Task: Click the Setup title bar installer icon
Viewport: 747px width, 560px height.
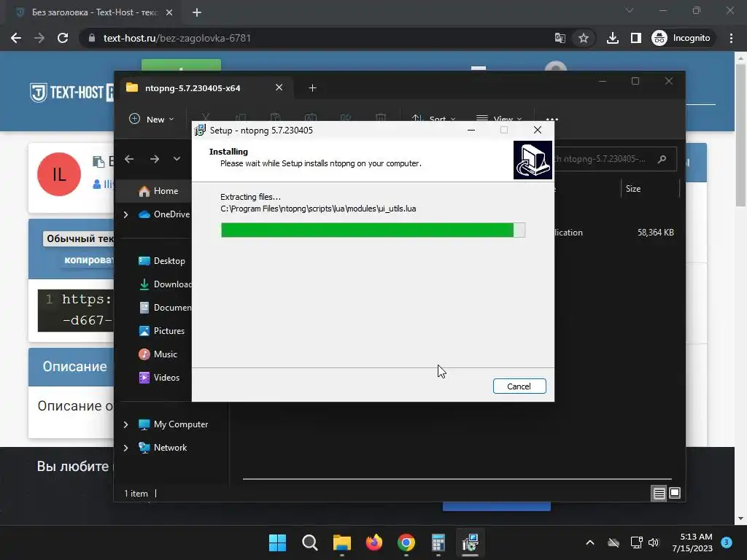Action: coord(200,130)
